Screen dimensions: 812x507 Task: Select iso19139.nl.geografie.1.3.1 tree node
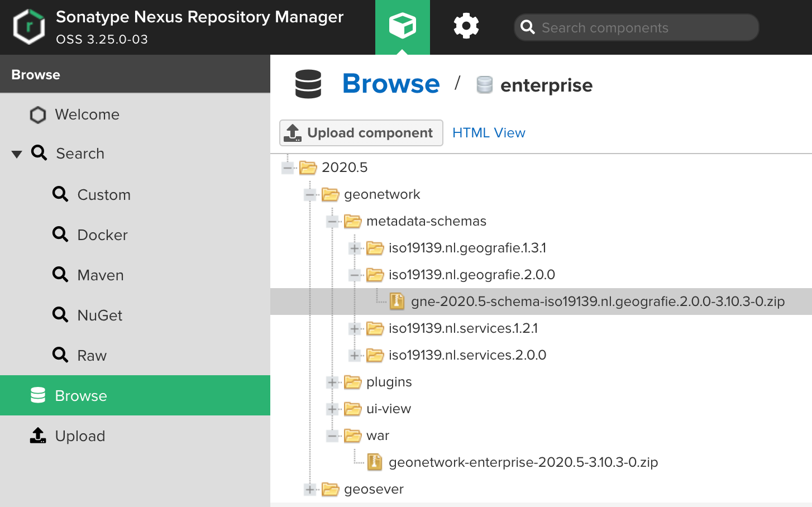pyautogui.click(x=467, y=248)
